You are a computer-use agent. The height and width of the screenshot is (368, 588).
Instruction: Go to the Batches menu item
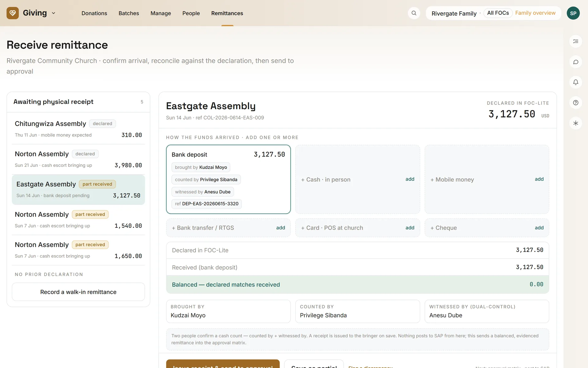click(129, 13)
